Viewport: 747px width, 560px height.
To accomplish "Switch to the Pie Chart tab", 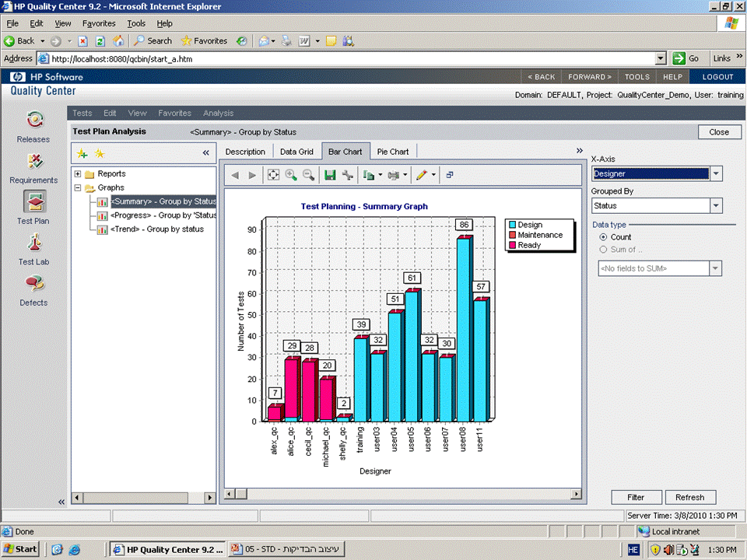I will point(393,152).
